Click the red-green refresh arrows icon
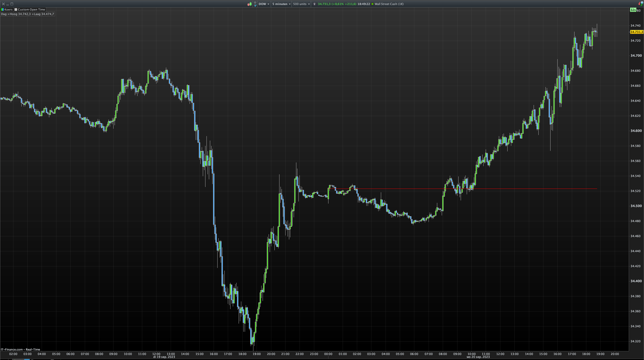This screenshot has width=644, height=360. (x=640, y=4)
